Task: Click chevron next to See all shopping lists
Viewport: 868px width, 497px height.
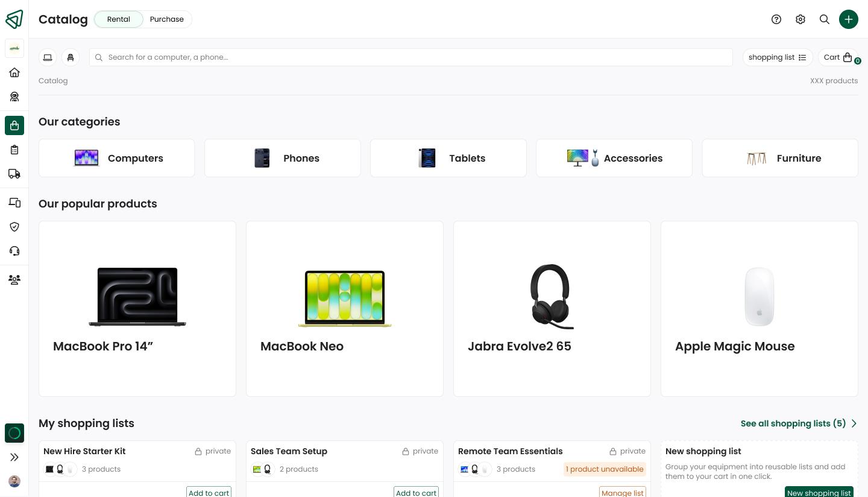Action: coord(854,423)
